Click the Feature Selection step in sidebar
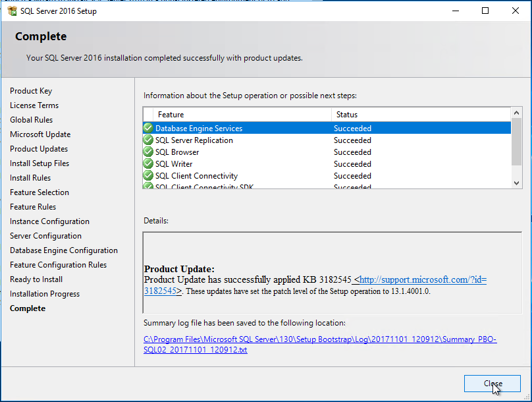Image resolution: width=532 pixels, height=402 pixels. tap(40, 192)
